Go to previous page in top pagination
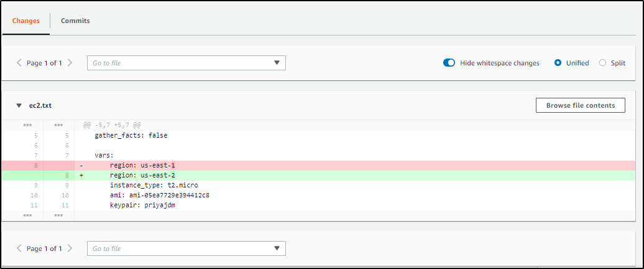 pyautogui.click(x=19, y=63)
